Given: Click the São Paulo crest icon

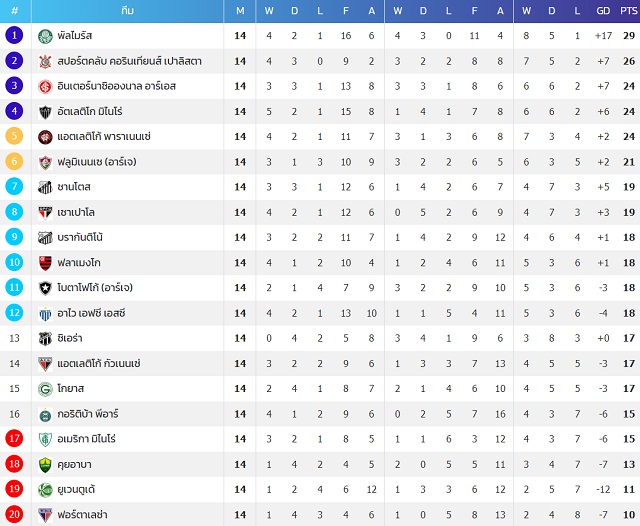Looking at the screenshot, I should (45, 213).
